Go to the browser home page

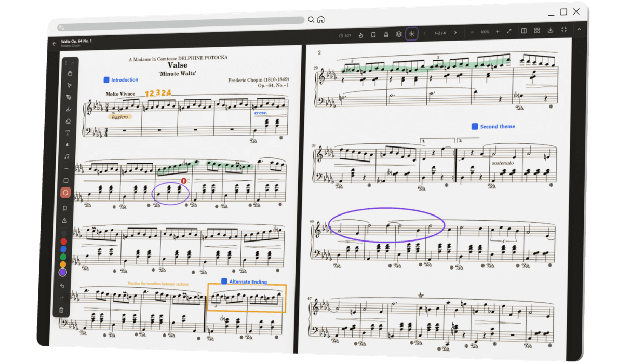pyautogui.click(x=321, y=19)
